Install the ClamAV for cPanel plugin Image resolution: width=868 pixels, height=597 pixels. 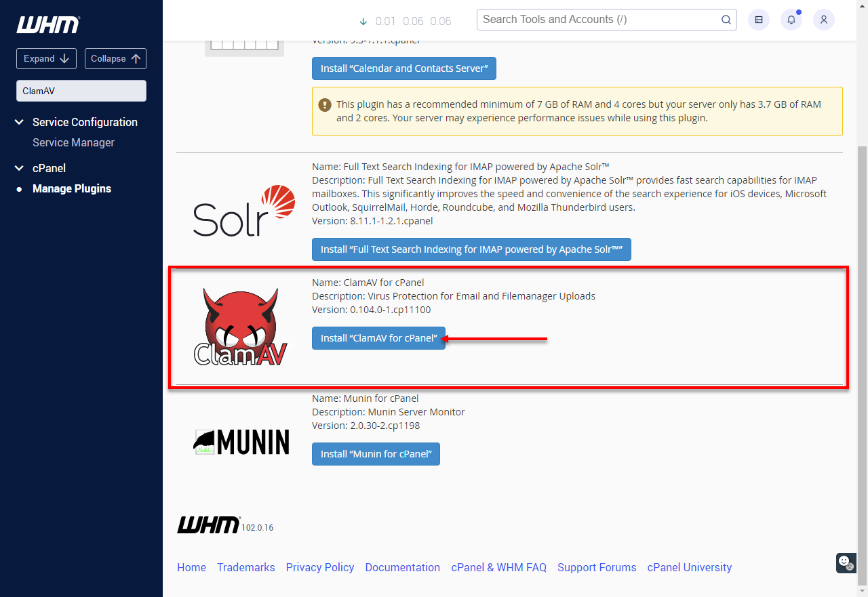tap(378, 338)
